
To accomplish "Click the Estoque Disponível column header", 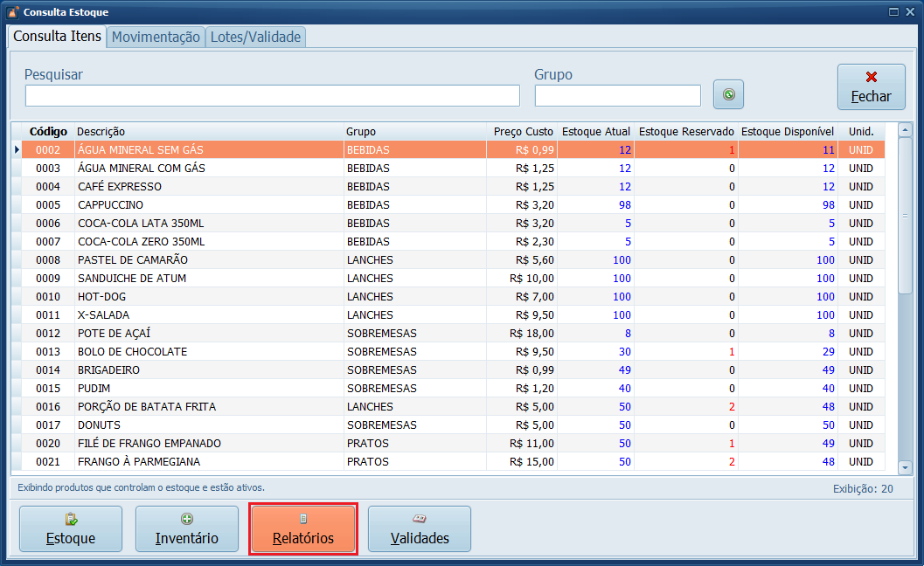I will click(787, 131).
